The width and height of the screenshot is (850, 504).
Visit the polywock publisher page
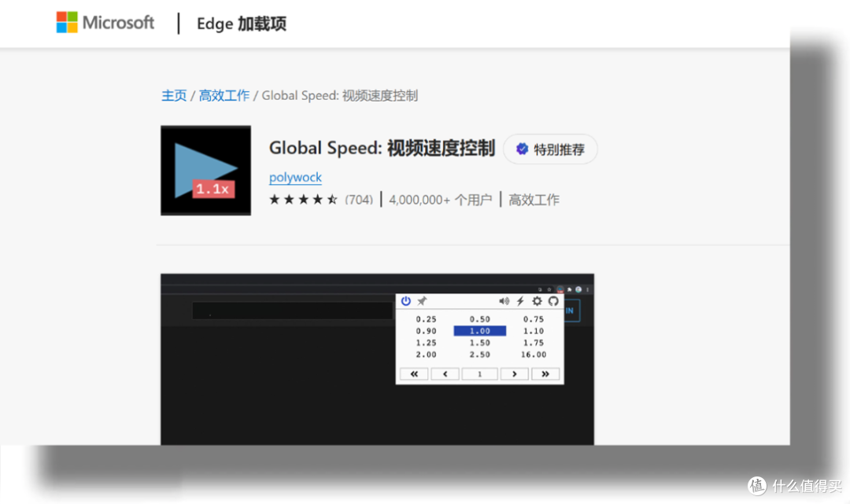(295, 178)
